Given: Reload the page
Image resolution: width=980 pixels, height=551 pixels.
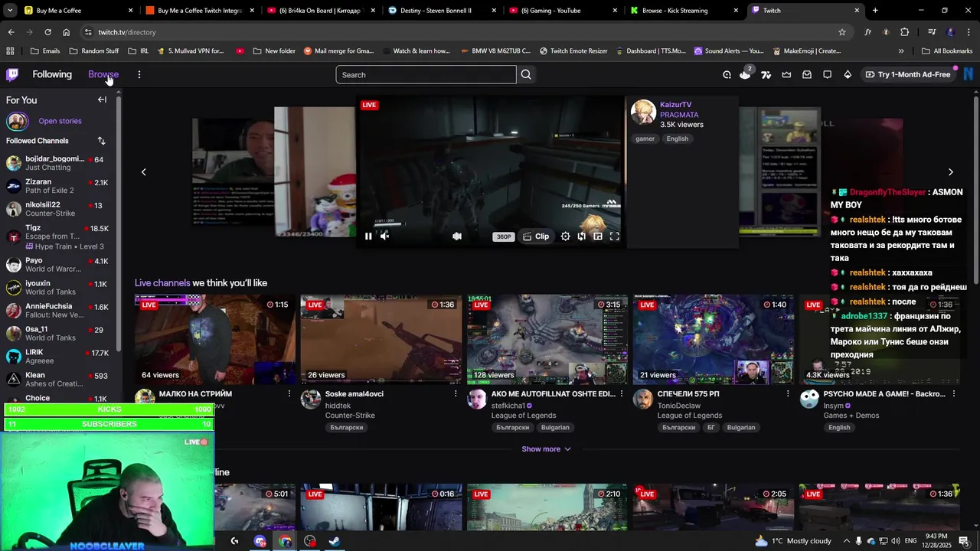Looking at the screenshot, I should [47, 32].
